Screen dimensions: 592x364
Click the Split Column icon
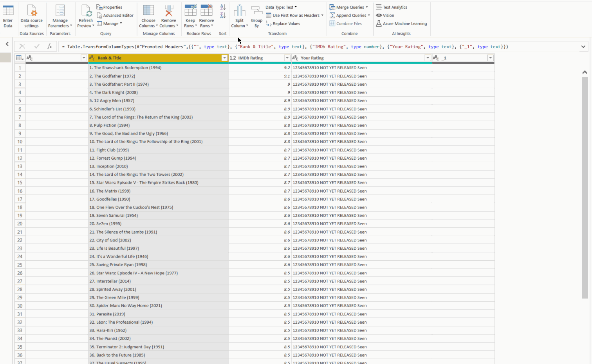click(239, 11)
